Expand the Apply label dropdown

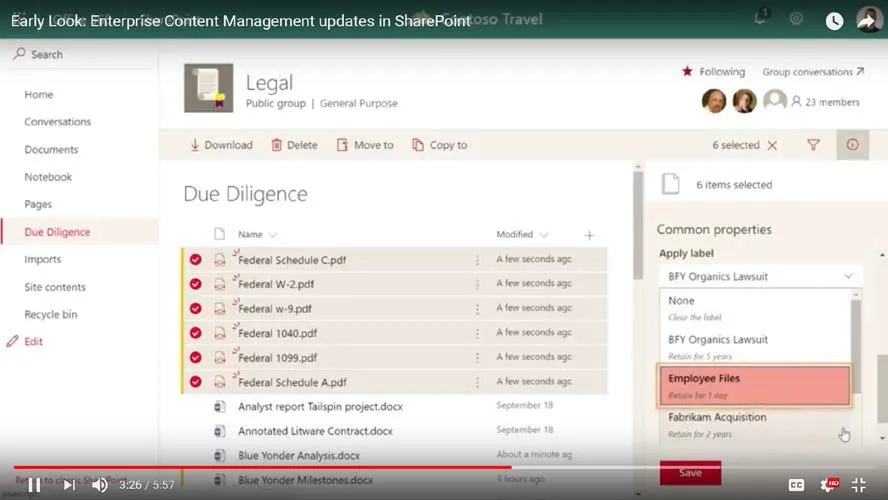tap(760, 276)
